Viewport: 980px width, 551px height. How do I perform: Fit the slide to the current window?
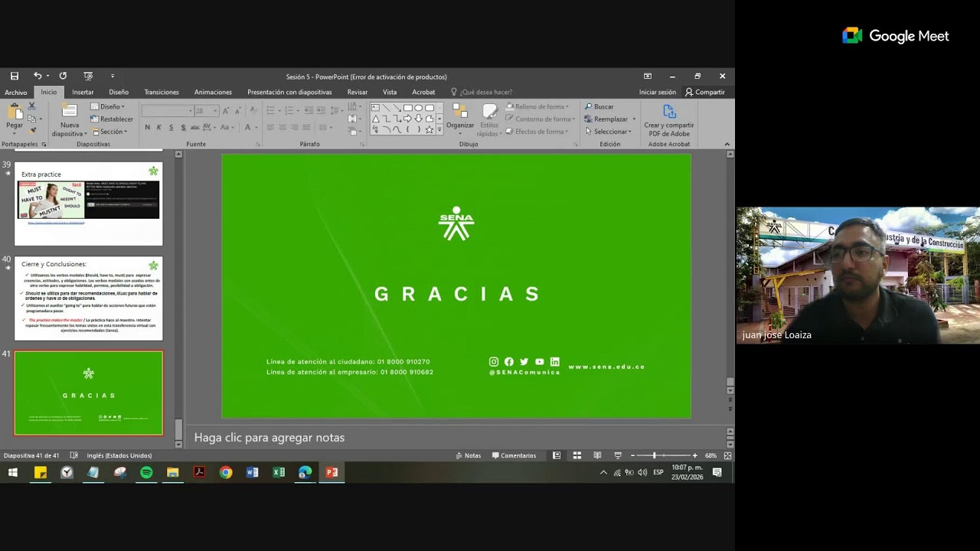pyautogui.click(x=727, y=455)
